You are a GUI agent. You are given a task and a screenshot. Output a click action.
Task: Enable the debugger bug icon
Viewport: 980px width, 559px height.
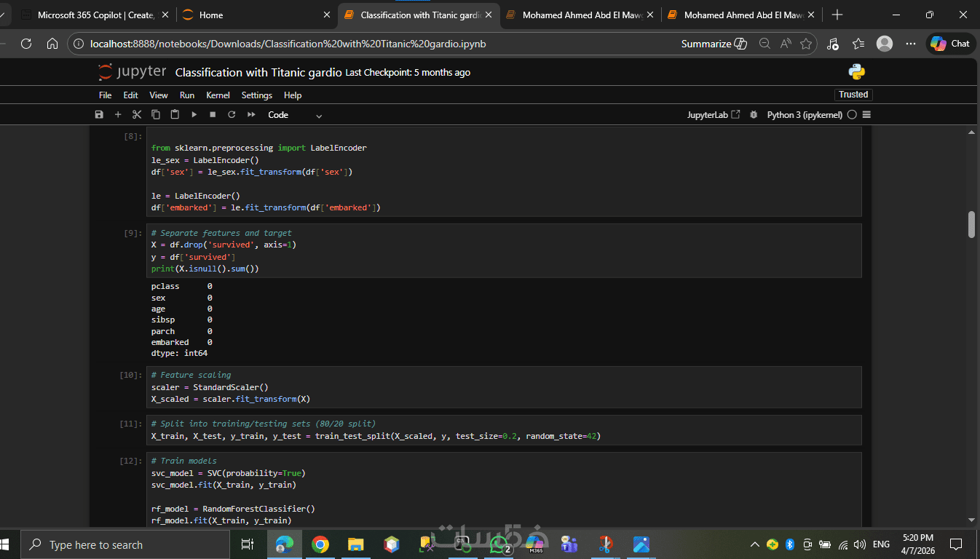pos(754,115)
